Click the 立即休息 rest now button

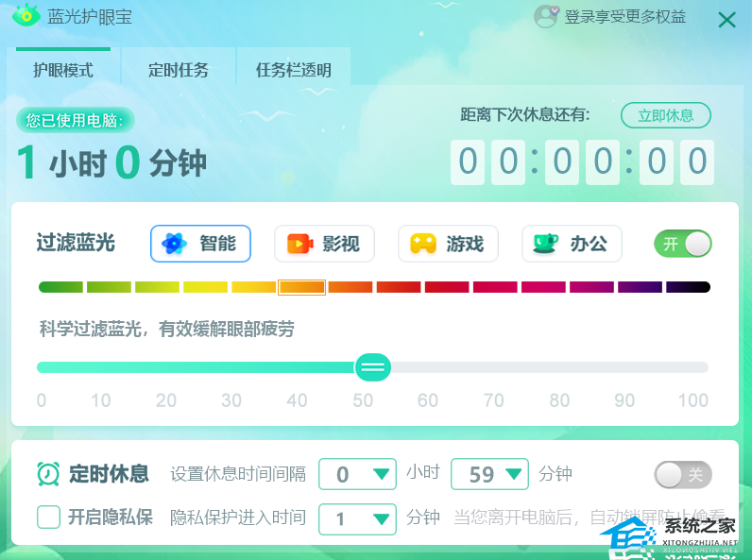point(666,115)
